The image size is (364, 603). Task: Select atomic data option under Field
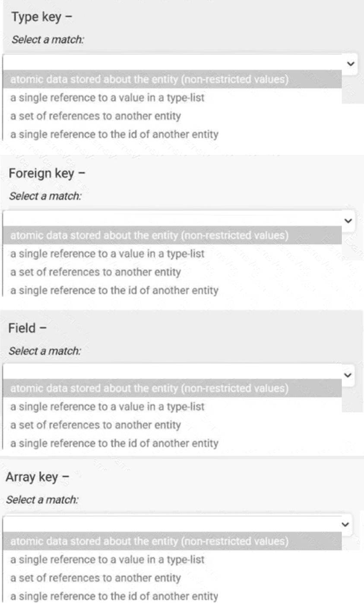pos(149,388)
